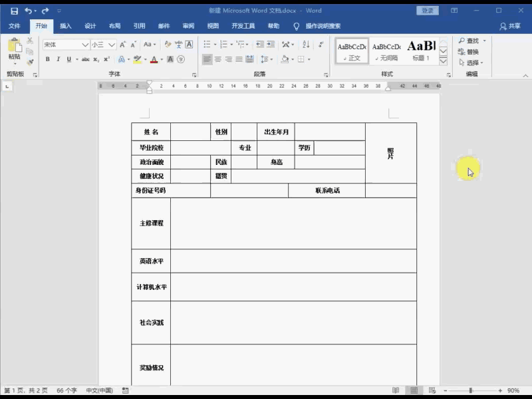Image resolution: width=532 pixels, height=399 pixels.
Task: Collapse the ribbon with the up arrow
Action: coord(525,76)
